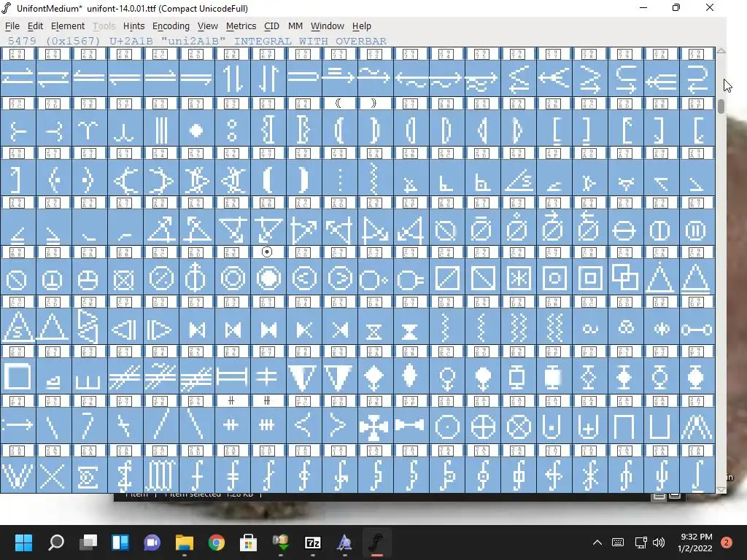
Task: Select the two overlapping squares glyph
Action: 625,278
